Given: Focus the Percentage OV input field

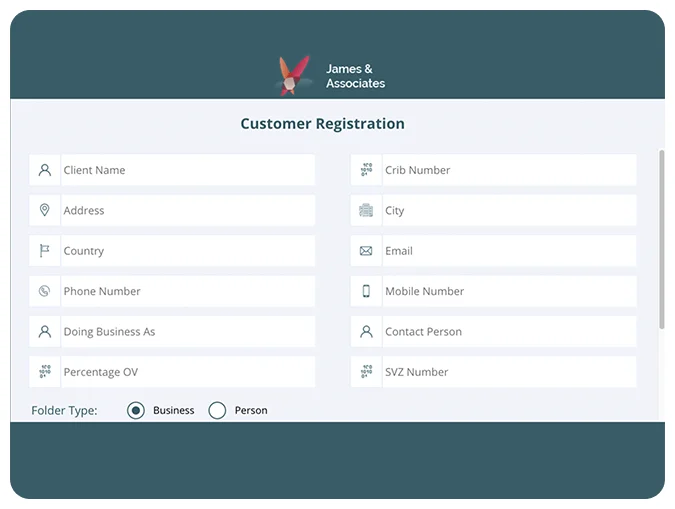Looking at the screenshot, I should coord(188,372).
